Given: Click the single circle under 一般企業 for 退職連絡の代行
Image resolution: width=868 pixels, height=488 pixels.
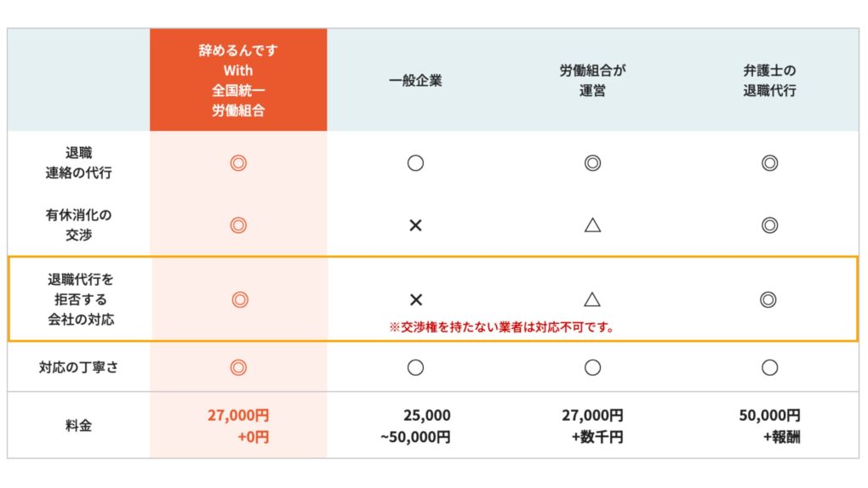Looking at the screenshot, I should (x=415, y=163).
